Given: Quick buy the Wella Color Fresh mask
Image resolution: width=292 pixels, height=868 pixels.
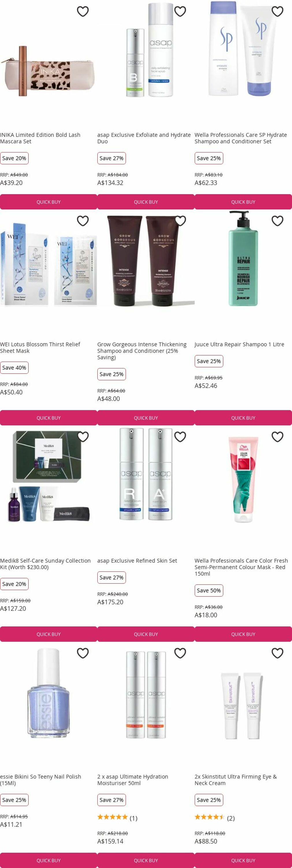Looking at the screenshot, I should [243, 634].
